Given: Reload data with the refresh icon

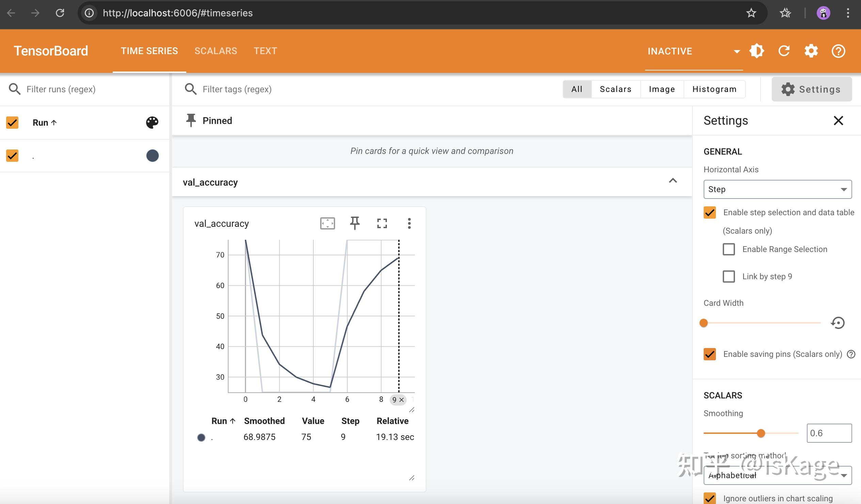Looking at the screenshot, I should tap(784, 51).
